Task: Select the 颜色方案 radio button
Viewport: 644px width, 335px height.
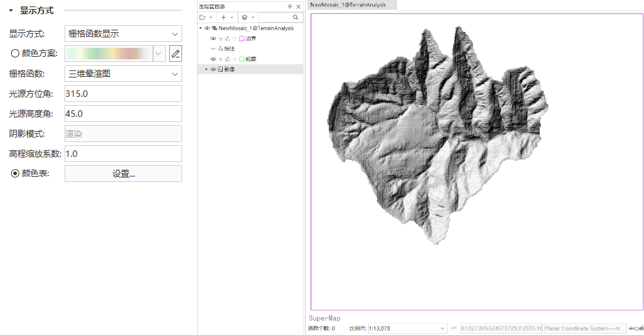Action: pyautogui.click(x=15, y=54)
